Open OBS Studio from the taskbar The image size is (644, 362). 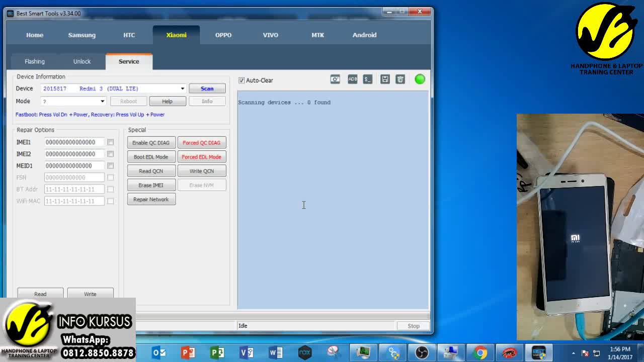pyautogui.click(x=422, y=352)
